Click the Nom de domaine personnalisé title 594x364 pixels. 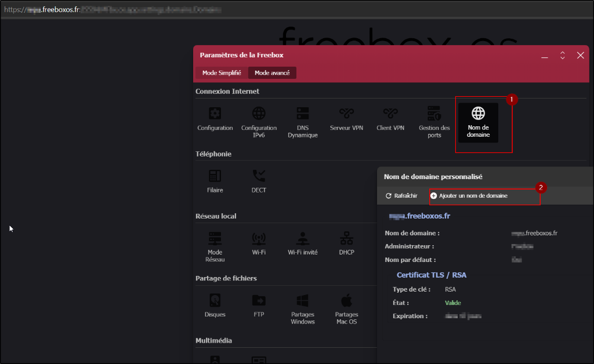click(x=433, y=177)
